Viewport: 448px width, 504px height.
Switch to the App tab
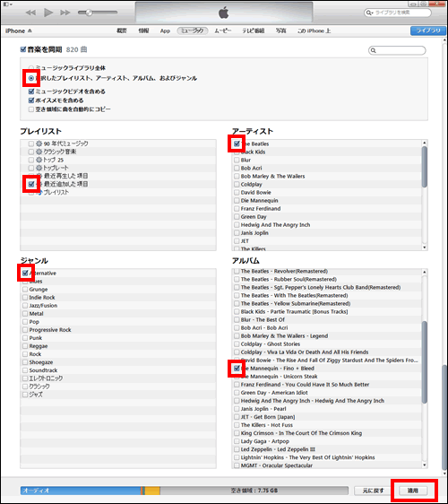(x=165, y=30)
